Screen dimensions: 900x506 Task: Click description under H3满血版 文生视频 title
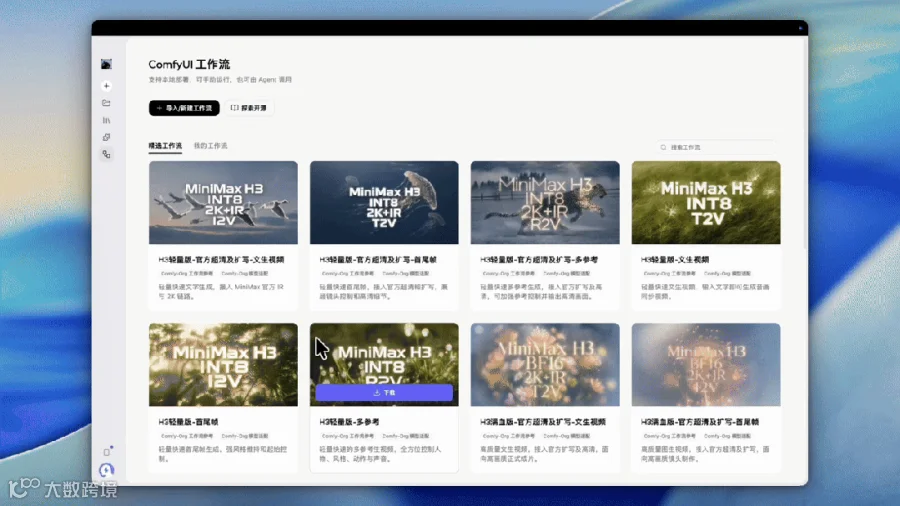[545, 454]
